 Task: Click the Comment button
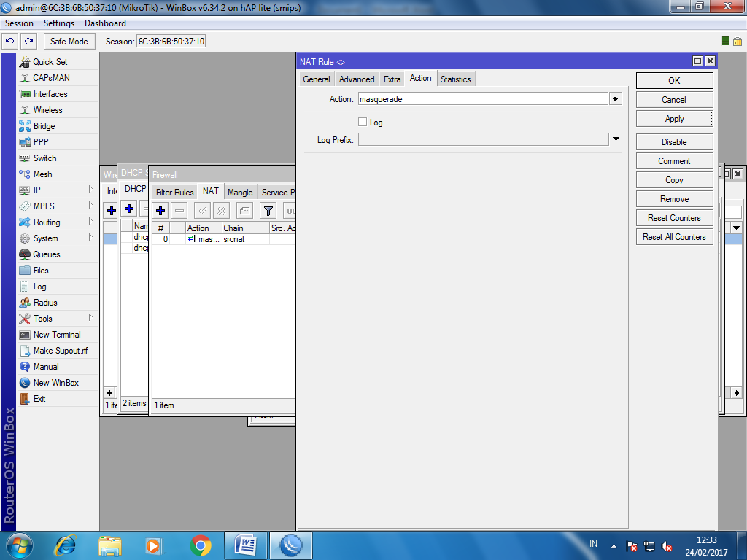tap(674, 161)
